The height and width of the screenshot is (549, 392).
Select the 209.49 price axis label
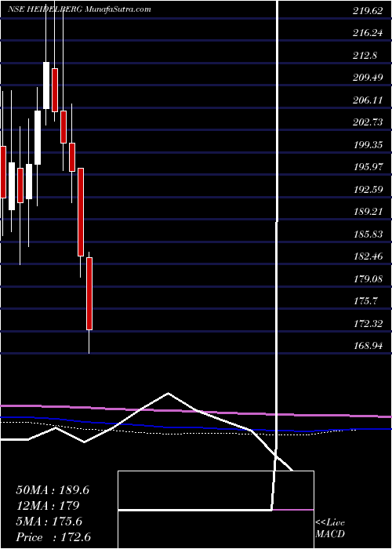[x=368, y=78]
